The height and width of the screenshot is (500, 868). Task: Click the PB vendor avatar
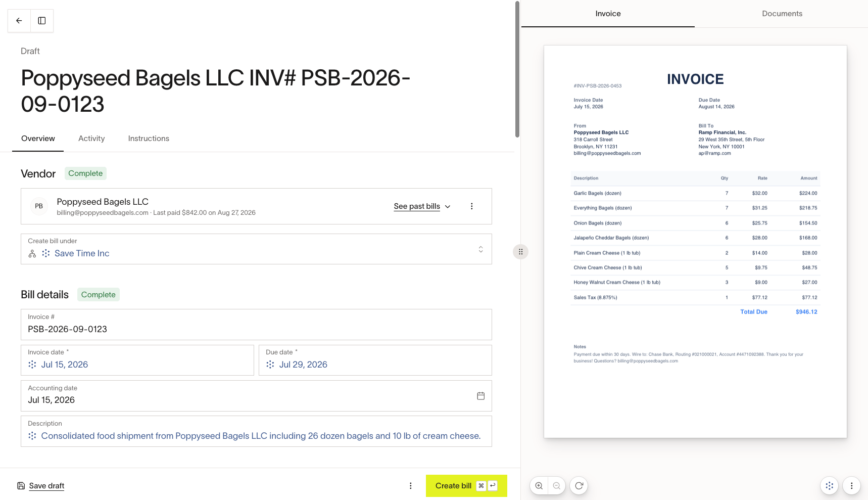[x=39, y=206]
